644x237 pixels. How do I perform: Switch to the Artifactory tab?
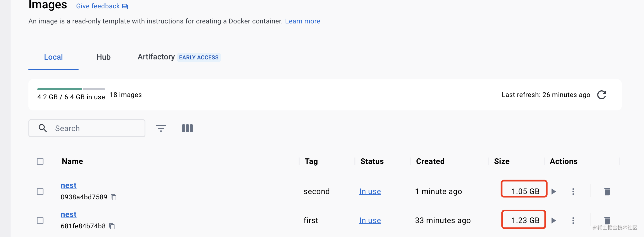pos(156,57)
